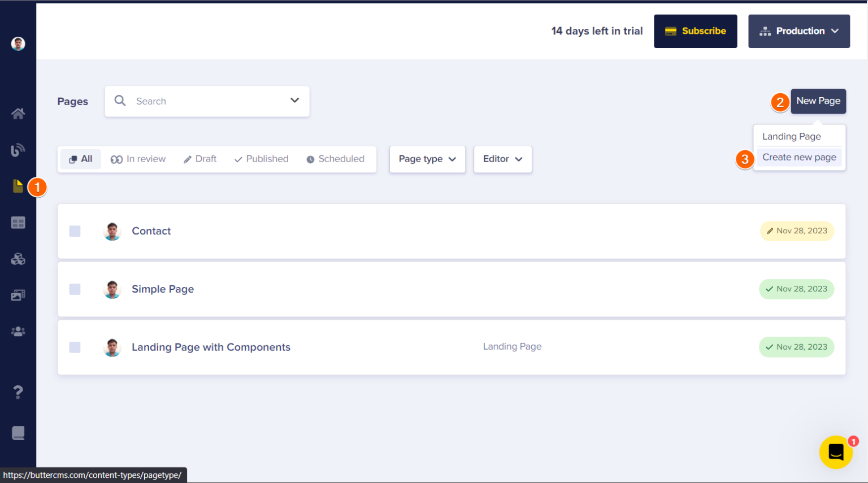Open the Page type dropdown
The width and height of the screenshot is (868, 483).
click(427, 159)
